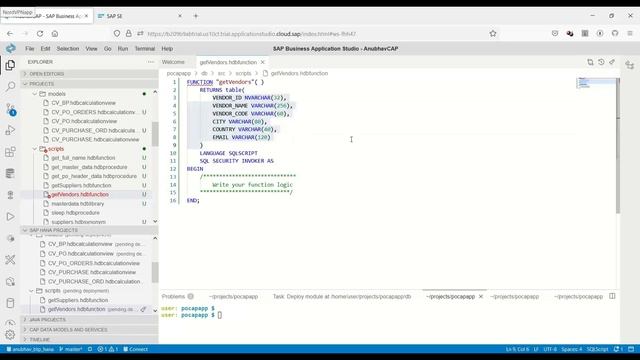This screenshot has width=640, height=360.
Task: Toggle the right side panel icon
Action: tap(630, 65)
